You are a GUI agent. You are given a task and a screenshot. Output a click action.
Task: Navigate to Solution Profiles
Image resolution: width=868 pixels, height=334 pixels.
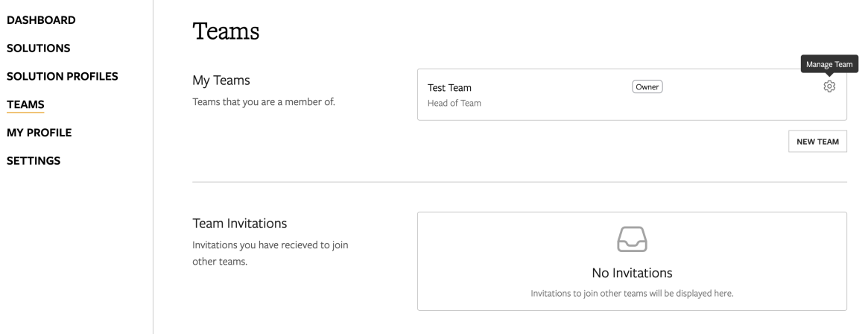(x=63, y=76)
